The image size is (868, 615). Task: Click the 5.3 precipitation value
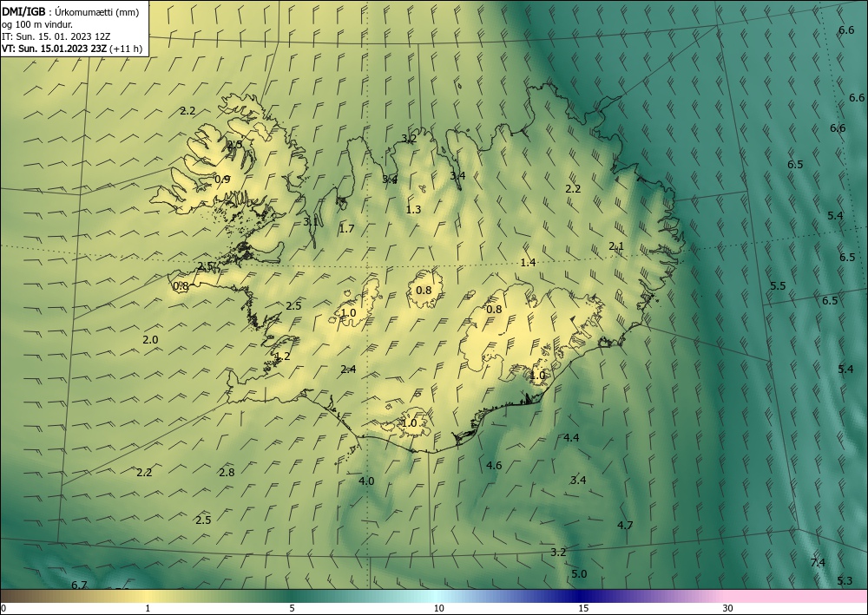pyautogui.click(x=845, y=580)
